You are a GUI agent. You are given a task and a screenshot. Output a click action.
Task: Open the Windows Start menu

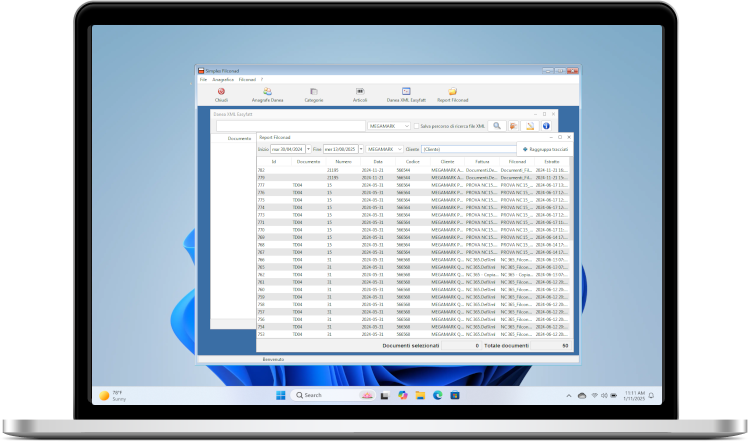pos(280,395)
